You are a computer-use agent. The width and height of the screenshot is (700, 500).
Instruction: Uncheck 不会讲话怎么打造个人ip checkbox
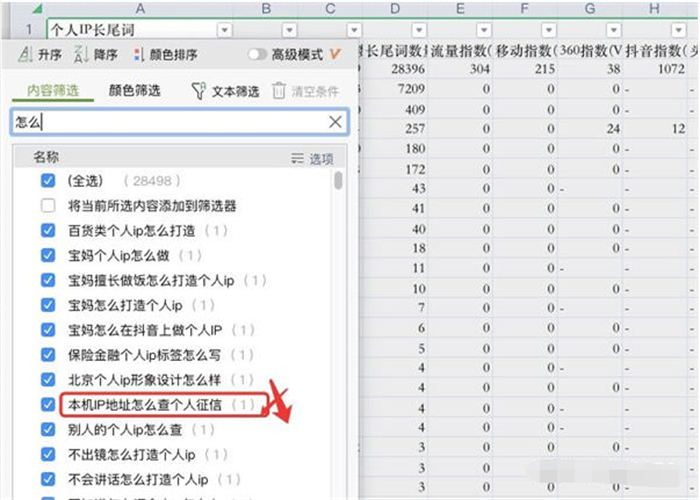(48, 479)
